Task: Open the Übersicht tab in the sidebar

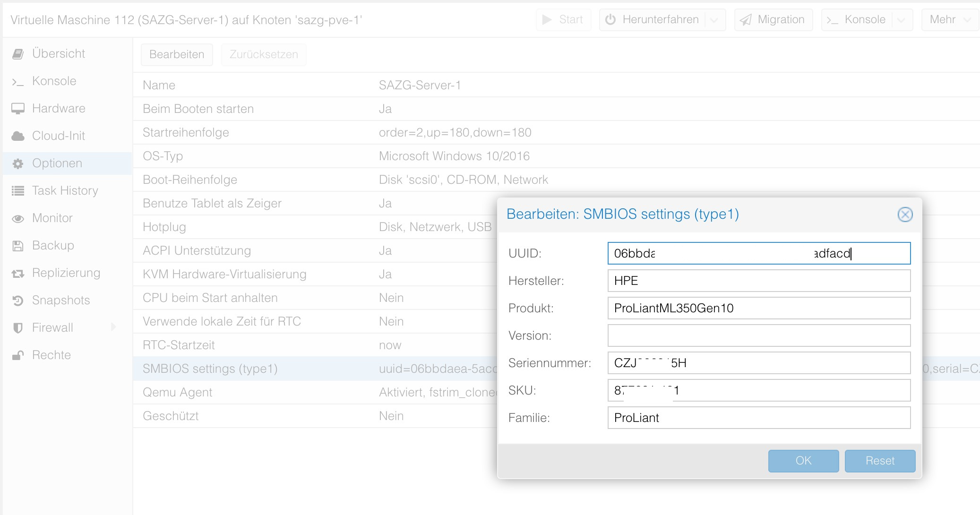Action: [x=67, y=54]
